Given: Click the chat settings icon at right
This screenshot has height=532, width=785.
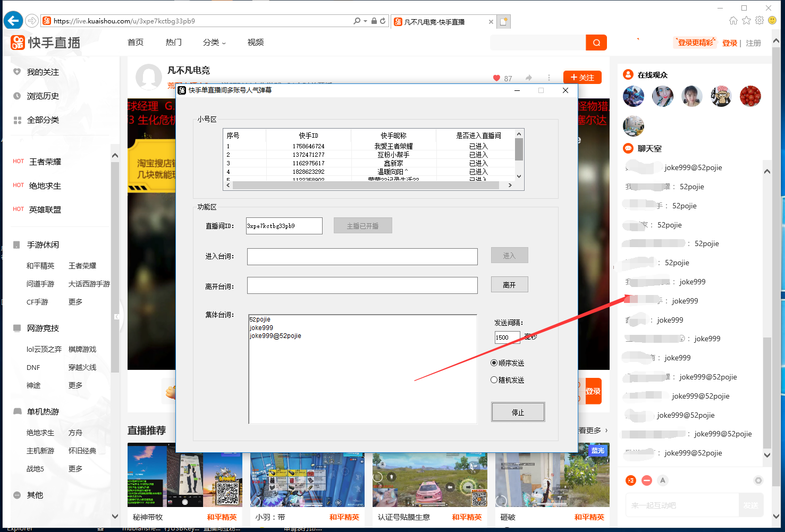Looking at the screenshot, I should 758,480.
